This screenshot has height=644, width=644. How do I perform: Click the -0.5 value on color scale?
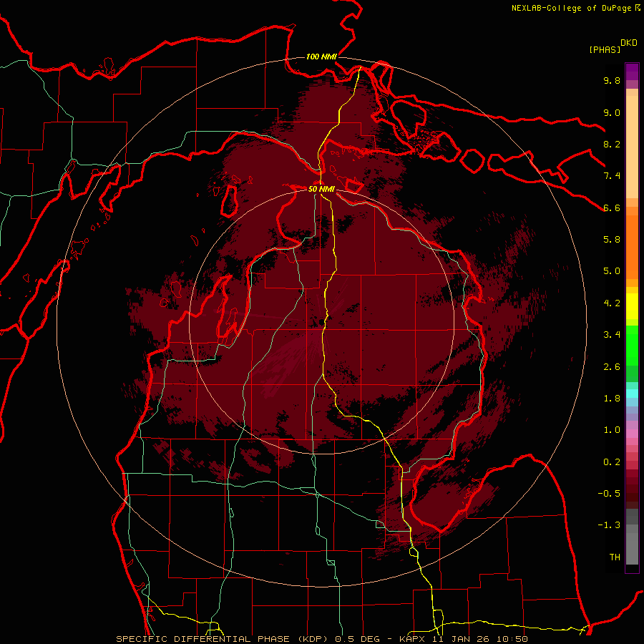click(x=609, y=494)
